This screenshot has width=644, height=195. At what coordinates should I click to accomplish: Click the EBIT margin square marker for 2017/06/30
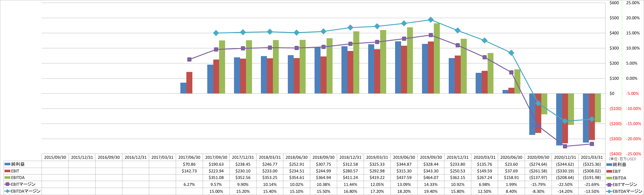click(x=189, y=59)
